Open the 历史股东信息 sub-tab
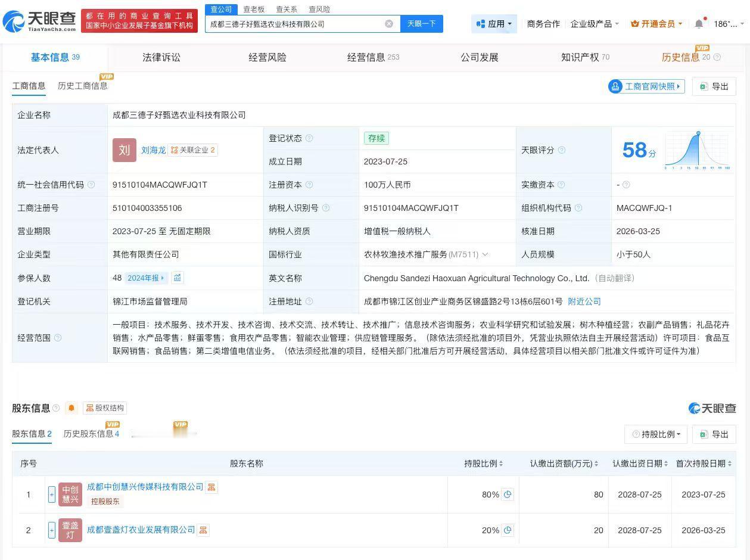The width and height of the screenshot is (750, 560). pyautogui.click(x=91, y=434)
